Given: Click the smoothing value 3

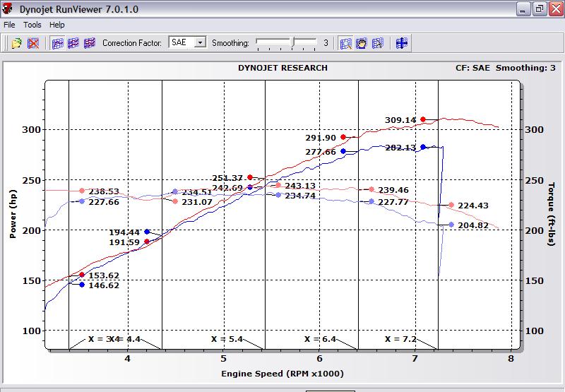Looking at the screenshot, I should click(x=326, y=43).
